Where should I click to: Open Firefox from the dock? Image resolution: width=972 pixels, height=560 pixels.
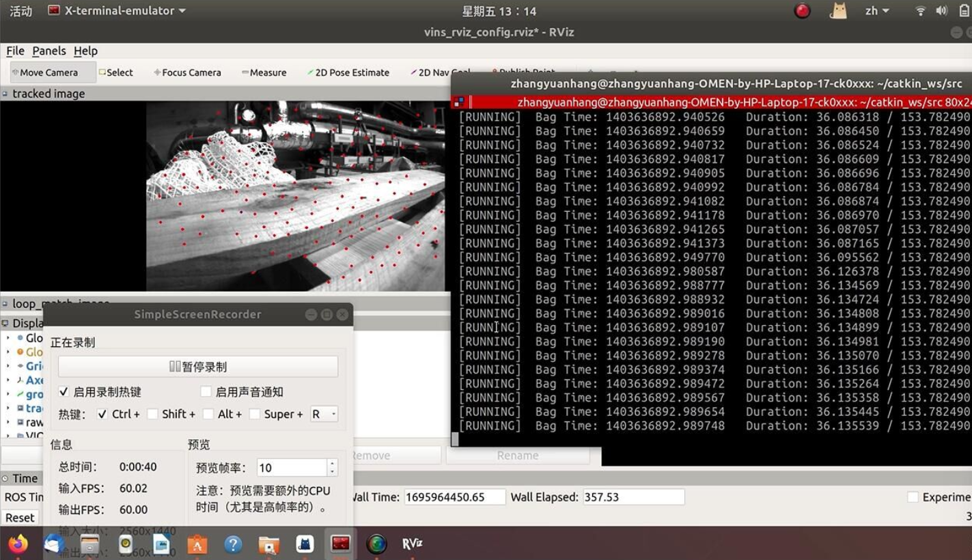click(x=18, y=544)
